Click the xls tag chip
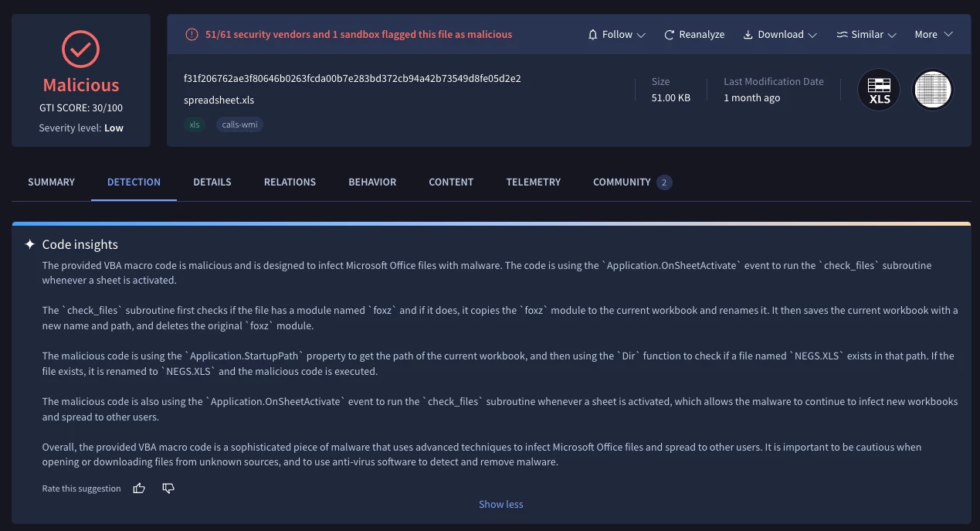 click(195, 124)
